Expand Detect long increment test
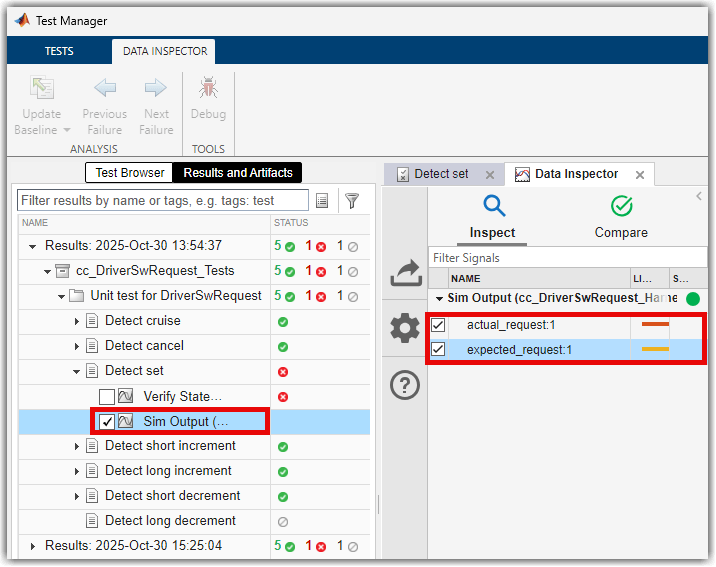Image resolution: width=716 pixels, height=567 pixels. 76,472
